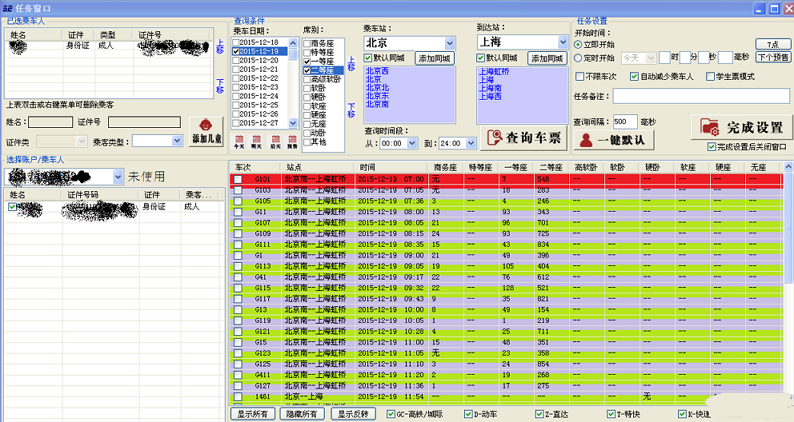Screen dimensions: 794x422
Task: Move the selected seat type down with 下移
Action: click(351, 110)
